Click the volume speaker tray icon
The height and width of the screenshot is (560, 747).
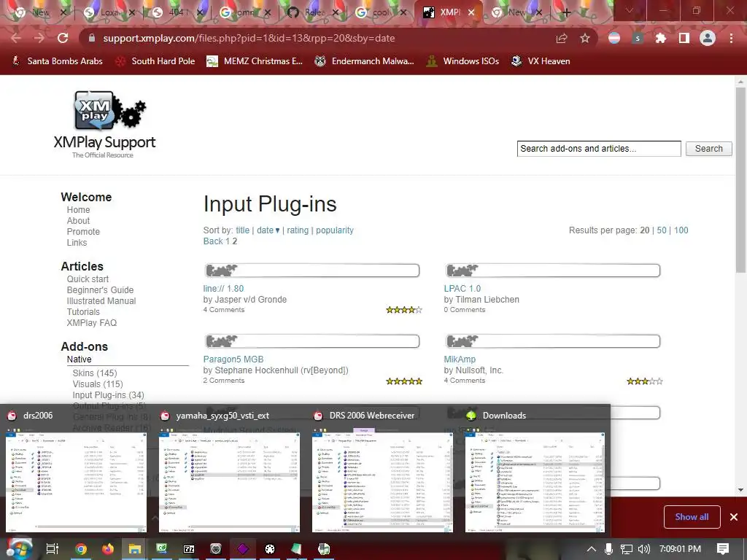643,549
